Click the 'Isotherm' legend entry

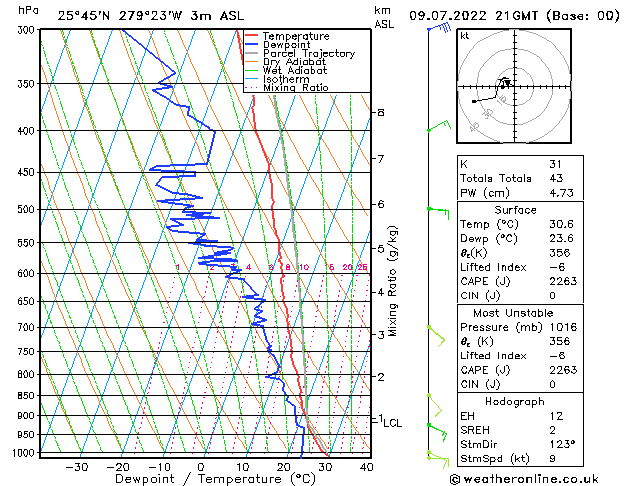[x=286, y=79]
